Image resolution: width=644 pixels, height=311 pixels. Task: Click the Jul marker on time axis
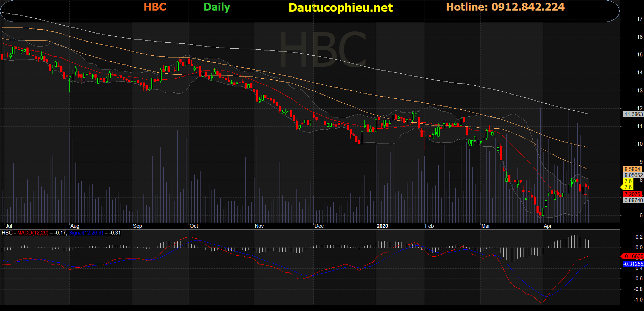(x=9, y=226)
